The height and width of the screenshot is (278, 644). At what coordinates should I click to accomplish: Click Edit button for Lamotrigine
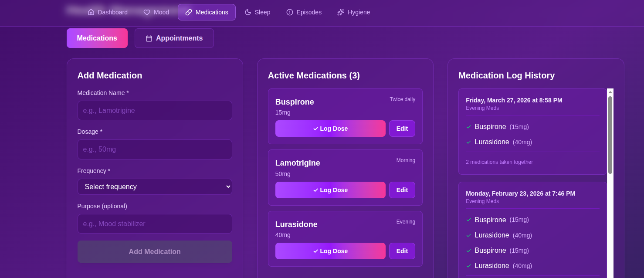point(402,190)
